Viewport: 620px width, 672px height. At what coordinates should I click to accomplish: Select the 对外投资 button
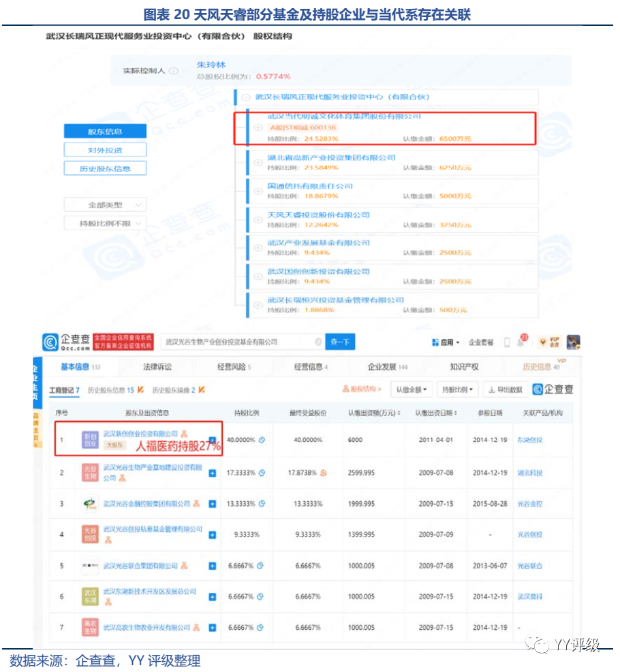tap(105, 150)
